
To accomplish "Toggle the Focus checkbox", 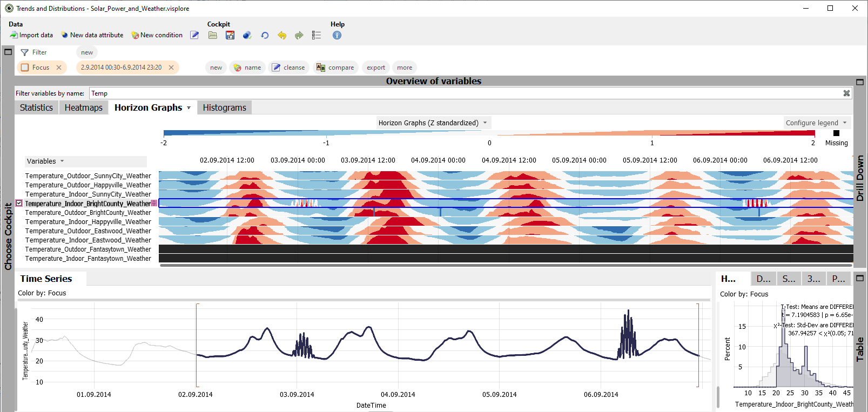I will (25, 67).
